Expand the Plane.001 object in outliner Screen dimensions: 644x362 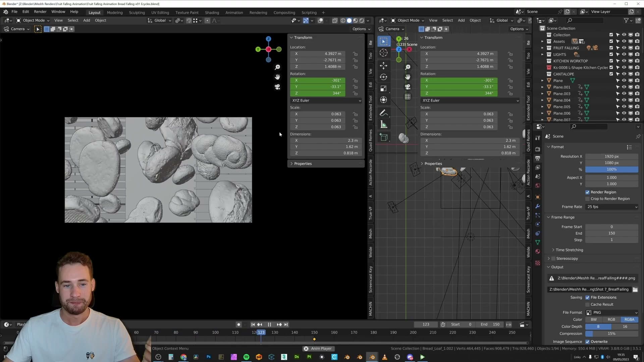point(542,87)
